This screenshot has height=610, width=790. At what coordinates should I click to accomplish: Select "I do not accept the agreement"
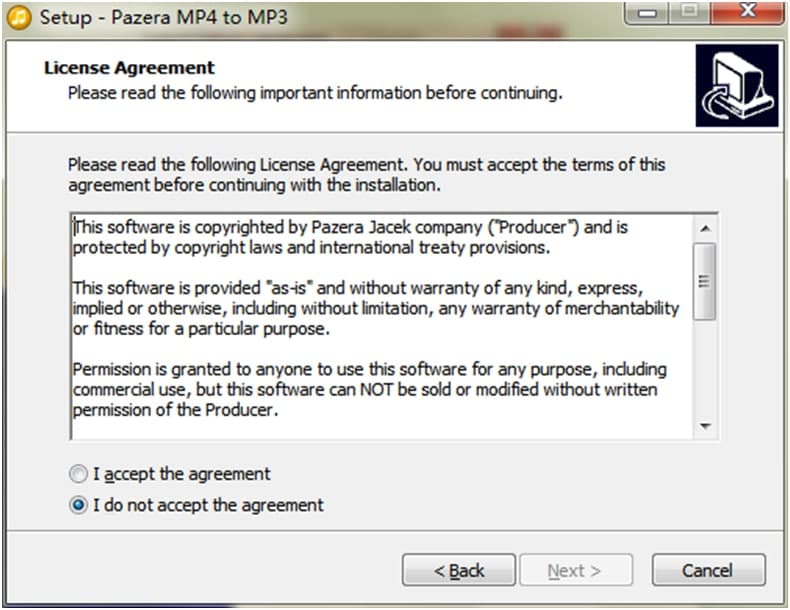[x=78, y=505]
